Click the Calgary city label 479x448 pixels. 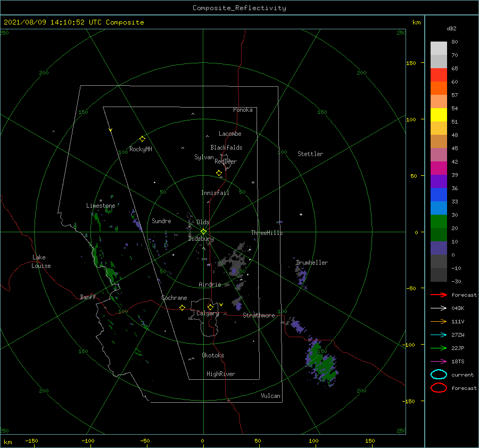208,313
